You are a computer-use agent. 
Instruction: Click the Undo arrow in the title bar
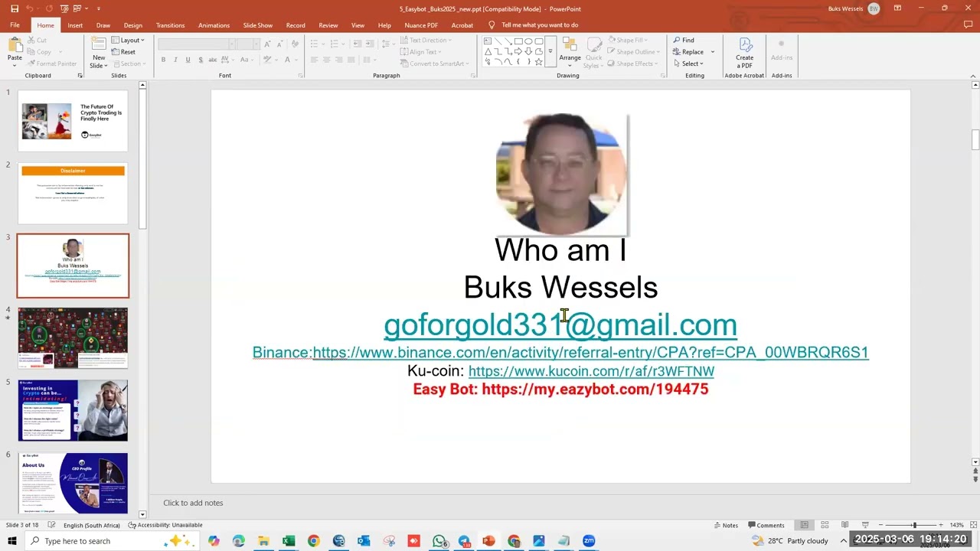[x=30, y=8]
